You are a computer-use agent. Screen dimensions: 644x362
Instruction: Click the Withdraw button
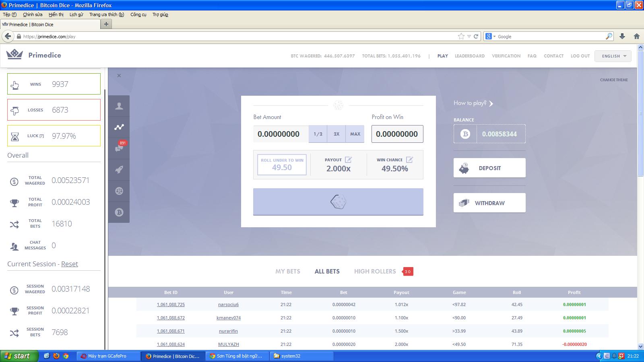click(489, 203)
